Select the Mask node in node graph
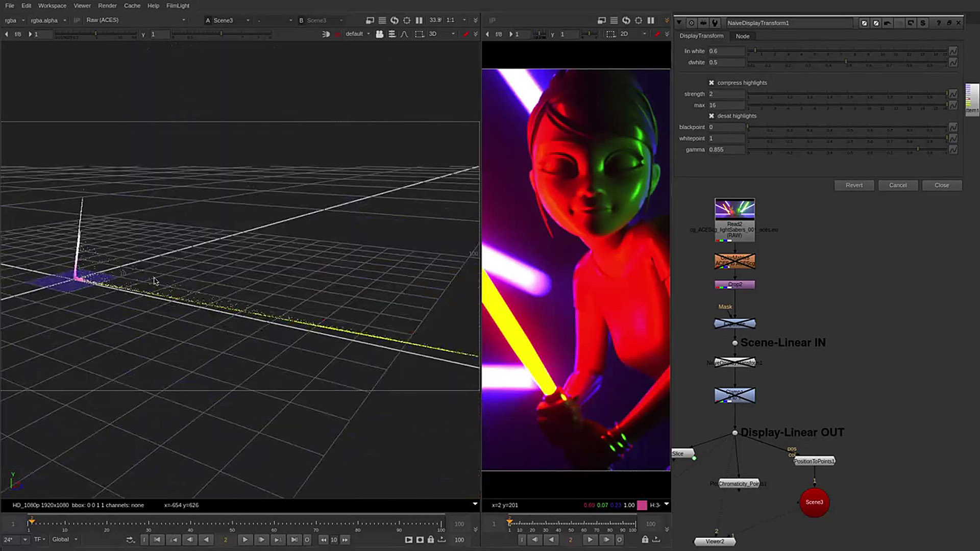Image resolution: width=980 pixels, height=551 pixels. coord(725,306)
